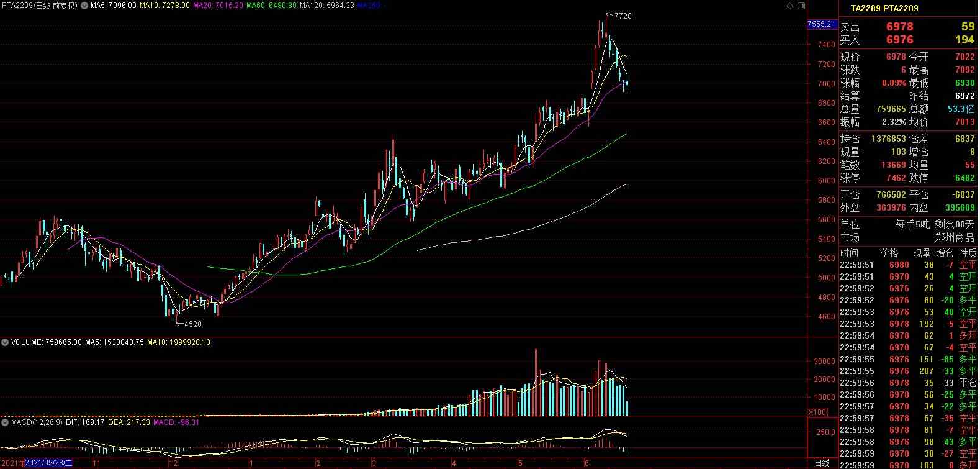The height and width of the screenshot is (469, 980).
Task: Select the 日线 period label at the bottom
Action: pyautogui.click(x=822, y=463)
